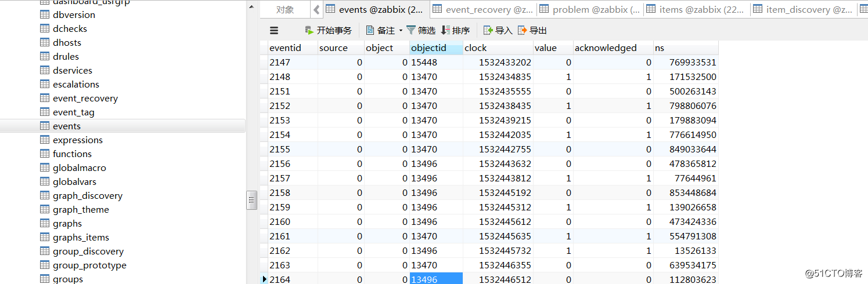Click eventid cell 2152
Image resolution: width=868 pixels, height=284 pixels.
pyautogui.click(x=293, y=105)
